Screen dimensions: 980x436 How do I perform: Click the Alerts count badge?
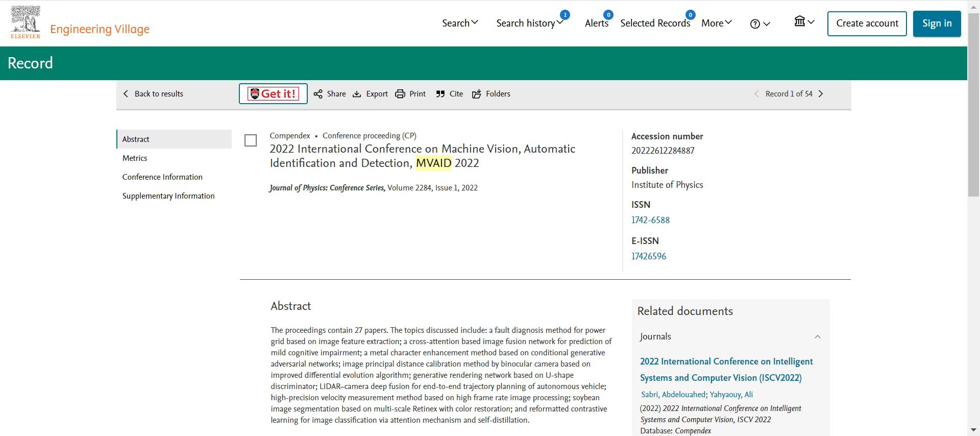608,15
